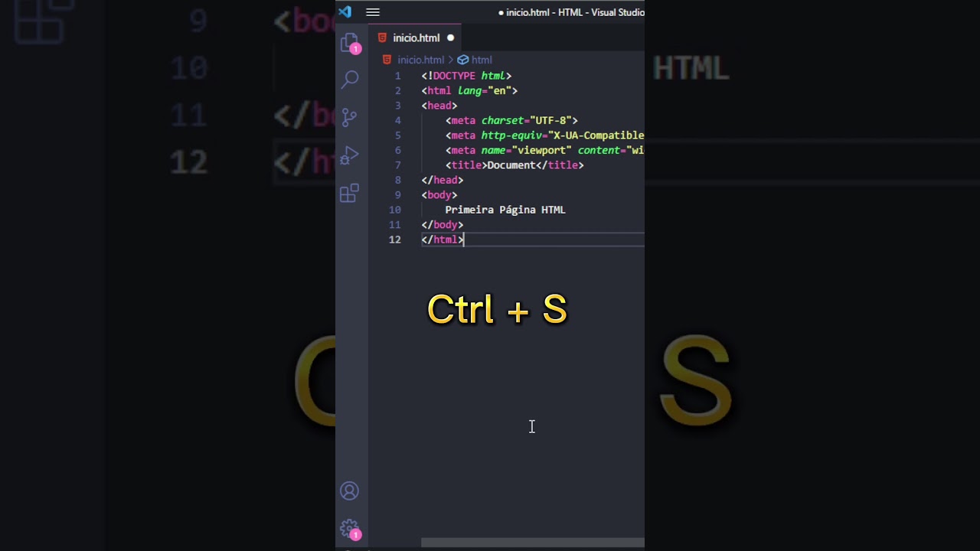The image size is (980, 551).
Task: Select the inicio.html editor tab
Action: click(416, 37)
